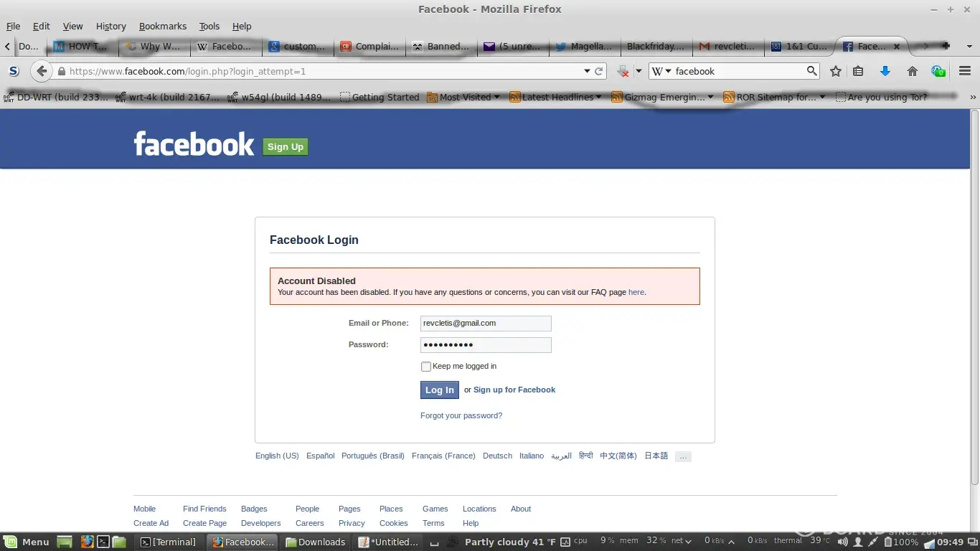
Task: Click the padlock site identity icon
Action: coord(62,71)
